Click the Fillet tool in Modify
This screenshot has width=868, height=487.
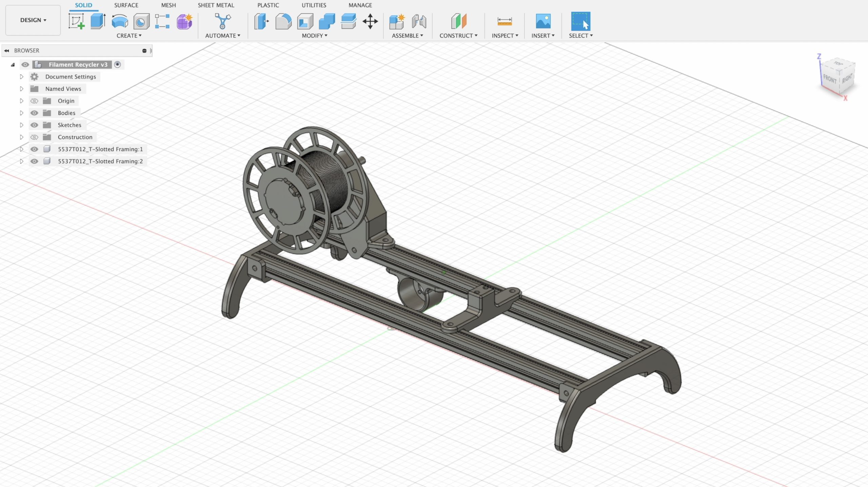click(x=283, y=21)
